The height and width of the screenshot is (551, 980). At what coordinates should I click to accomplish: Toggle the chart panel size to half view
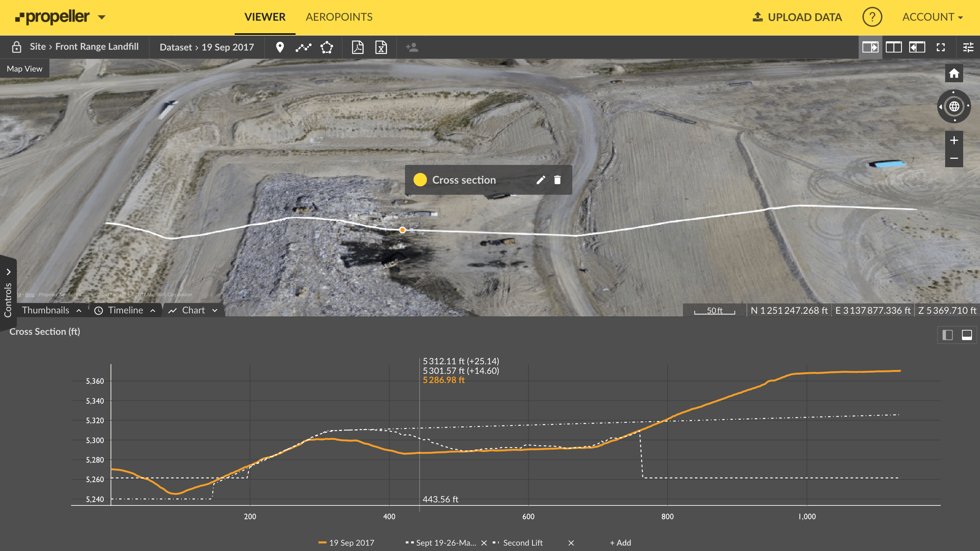click(947, 335)
